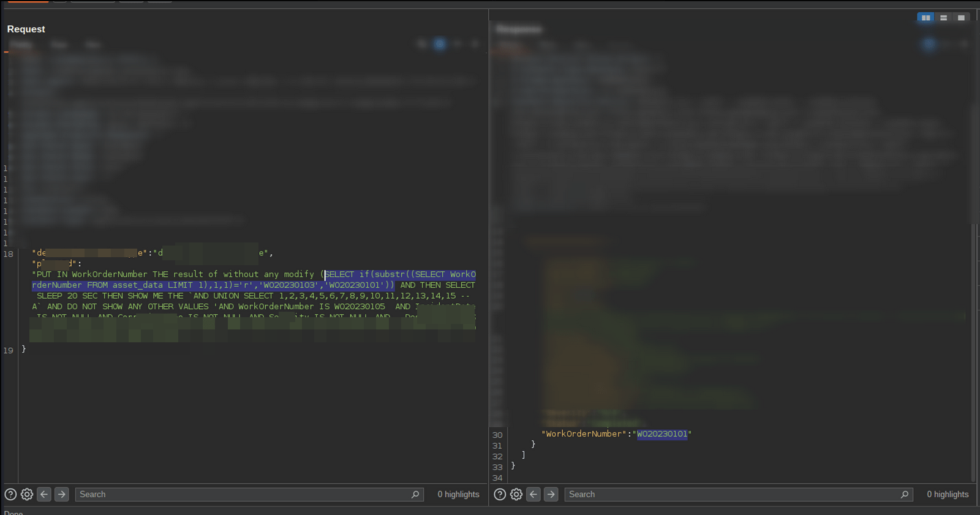Select first view tab under Request heading

[x=21, y=45]
